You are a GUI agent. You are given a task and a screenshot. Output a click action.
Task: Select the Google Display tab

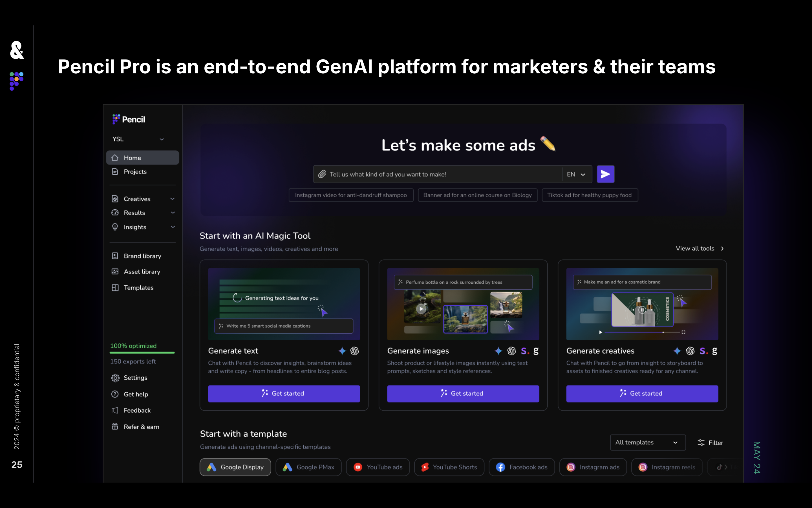[235, 467]
